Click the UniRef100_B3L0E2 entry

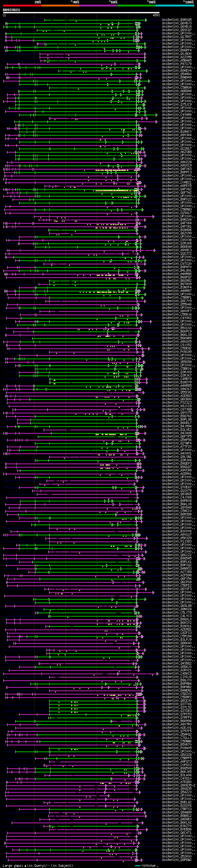tap(177, 430)
